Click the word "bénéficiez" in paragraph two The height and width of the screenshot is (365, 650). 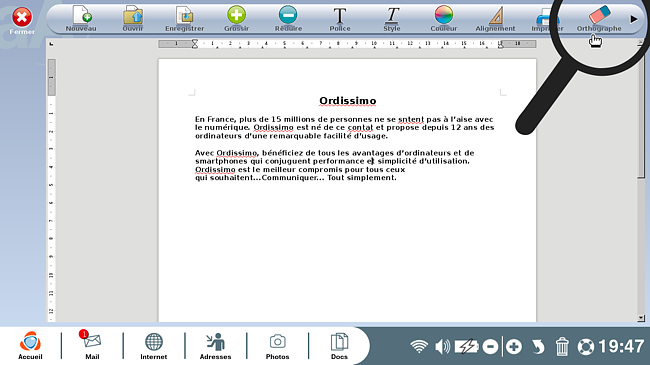point(282,153)
